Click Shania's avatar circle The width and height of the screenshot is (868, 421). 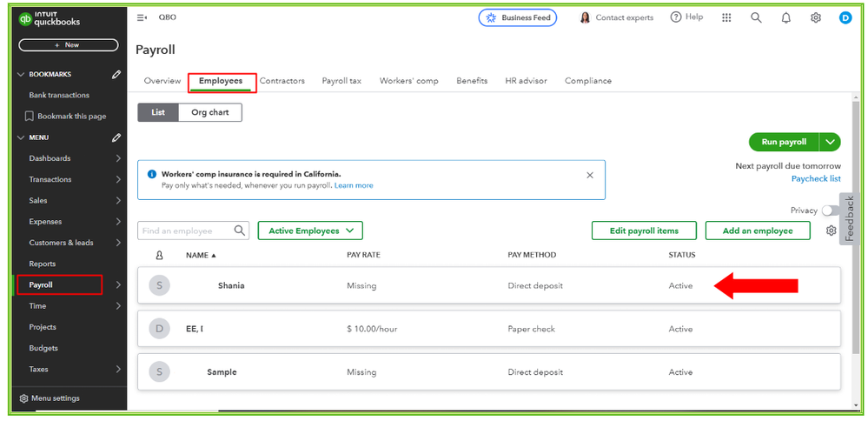point(159,286)
